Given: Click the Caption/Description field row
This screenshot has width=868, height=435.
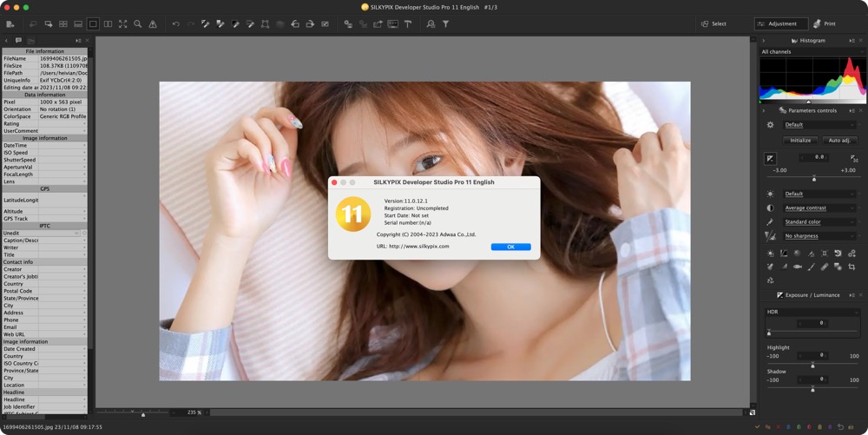Looking at the screenshot, I should [45, 241].
